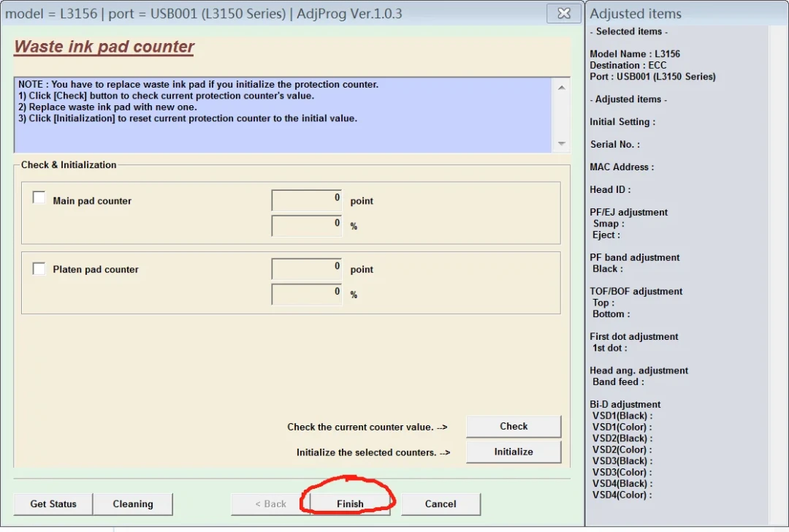
Task: Click the Cleaning button
Action: pyautogui.click(x=133, y=503)
